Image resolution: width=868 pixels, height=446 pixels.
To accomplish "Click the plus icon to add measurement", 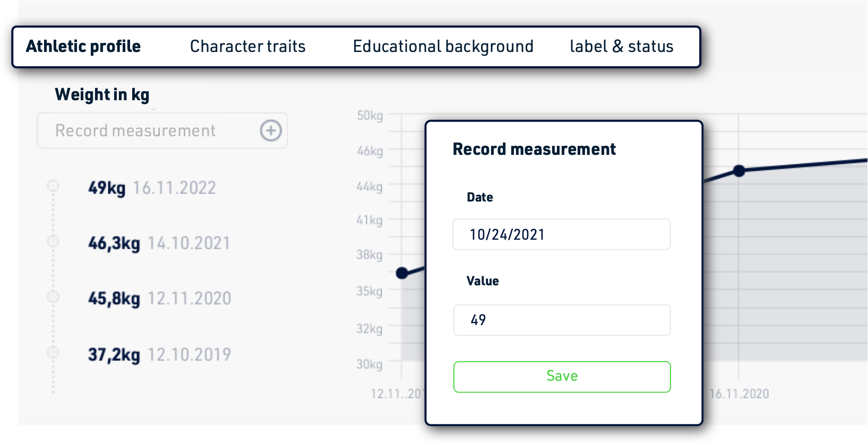I will [x=271, y=130].
